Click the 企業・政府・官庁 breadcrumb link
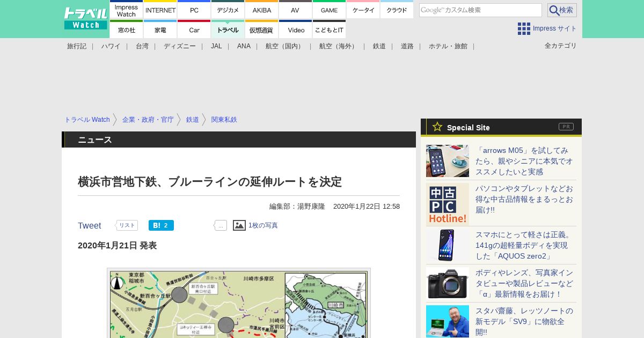 148,120
